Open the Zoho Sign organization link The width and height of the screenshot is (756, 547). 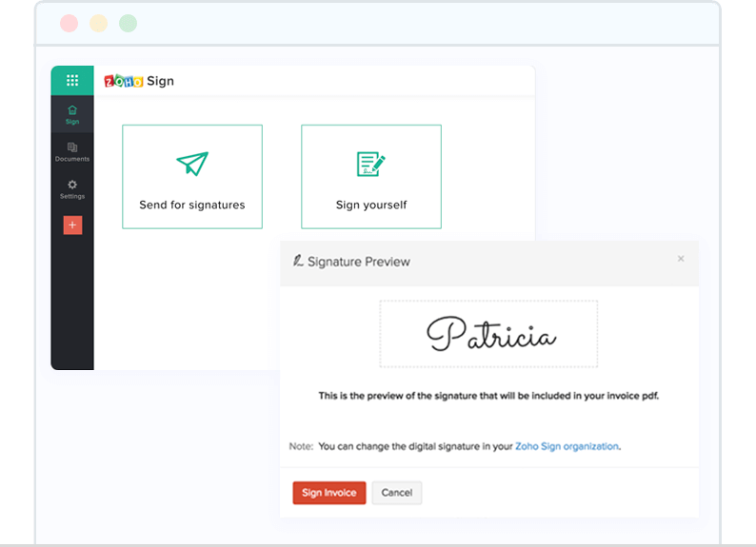[567, 445]
